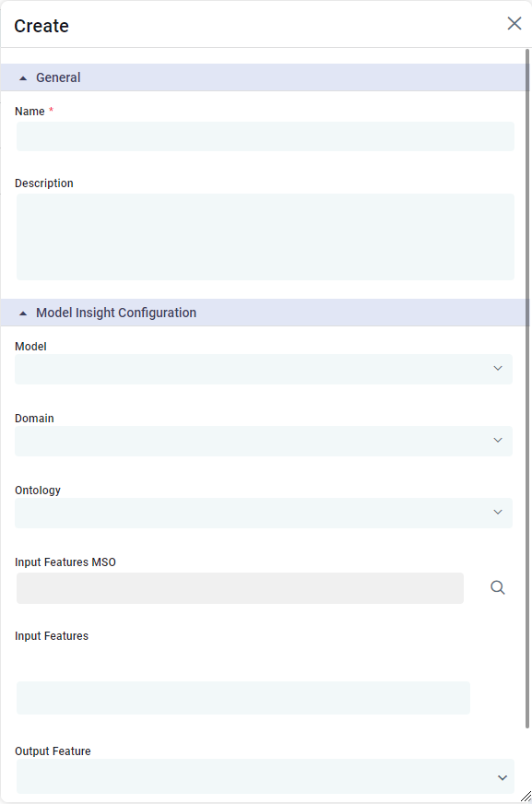Open the Domain dropdown list

(264, 441)
